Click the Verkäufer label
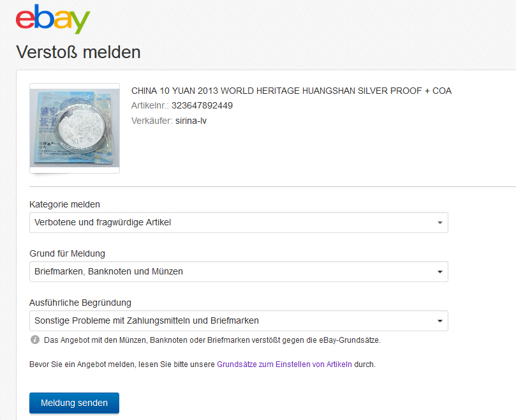Screen dimensions: 516x420 [151, 121]
